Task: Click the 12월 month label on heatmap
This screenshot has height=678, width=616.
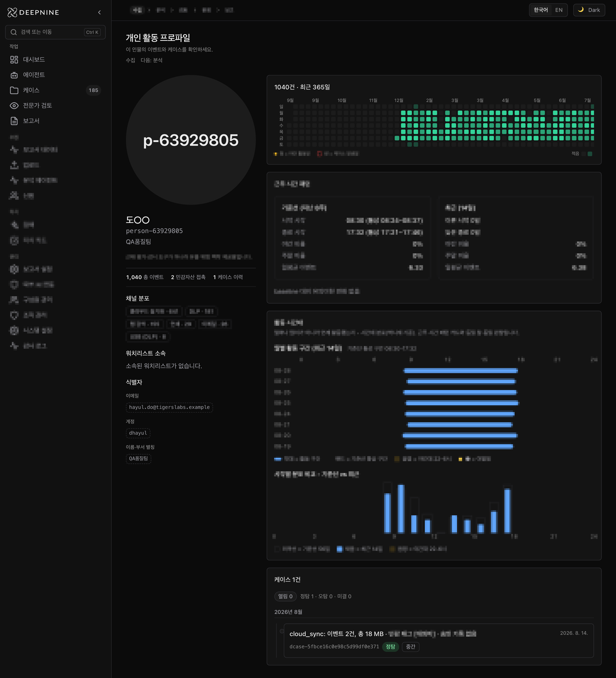Action: 399,100
